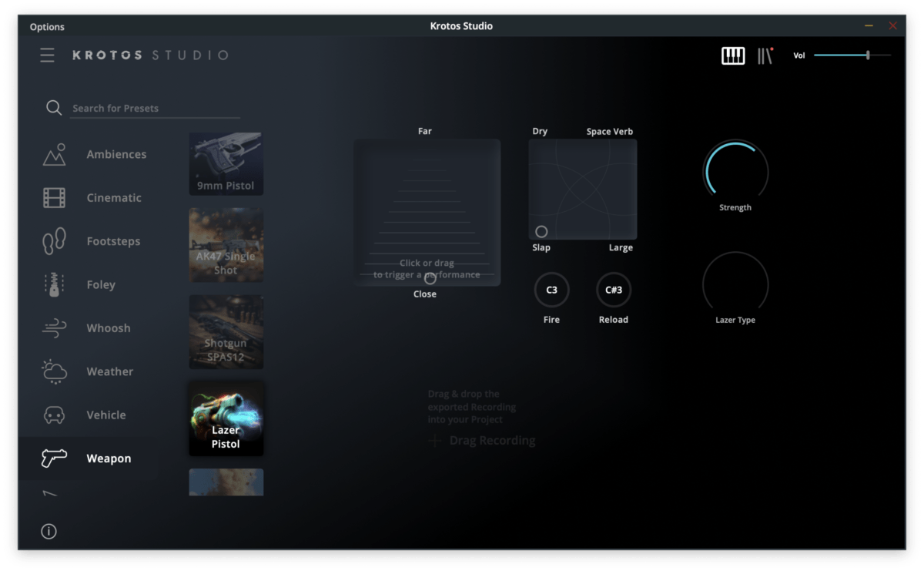Toggle the MIDI input indicator icon
The image size is (924, 571).
pyautogui.click(x=766, y=55)
